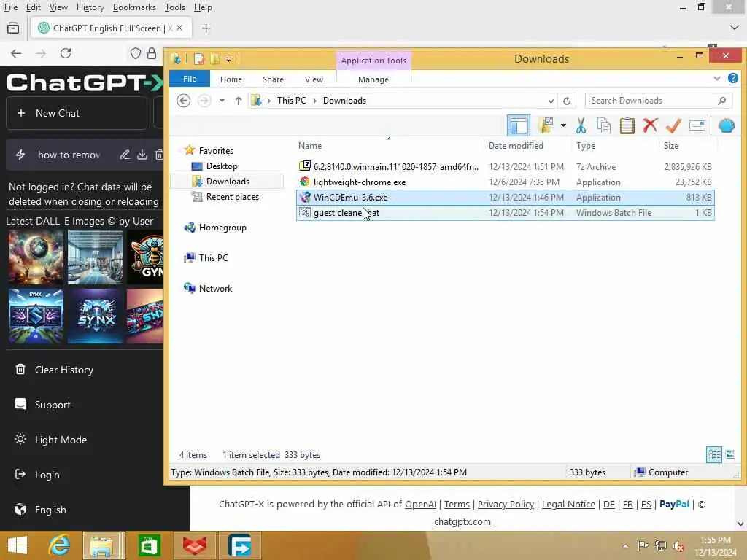747x560 pixels.
Task: Open Customize Quick Access Toolbar dropdown
Action: coord(228,60)
